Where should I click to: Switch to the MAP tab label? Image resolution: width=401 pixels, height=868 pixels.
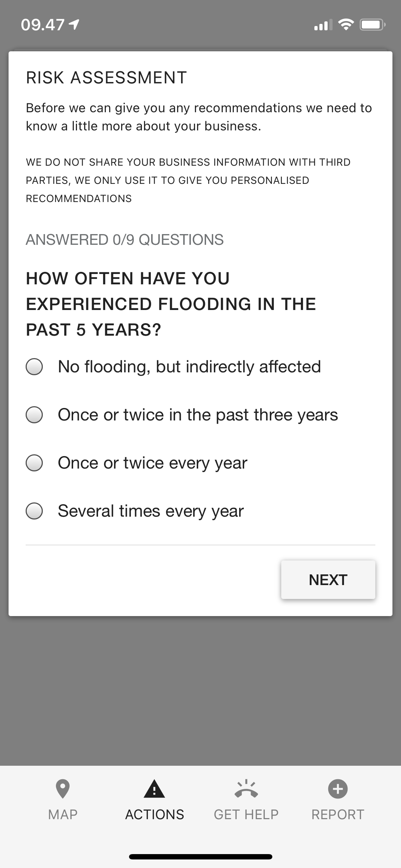(x=63, y=815)
